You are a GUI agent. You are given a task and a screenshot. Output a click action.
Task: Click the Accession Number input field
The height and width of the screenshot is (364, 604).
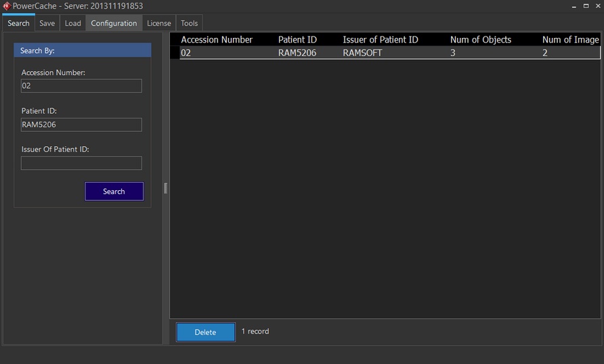coord(81,86)
